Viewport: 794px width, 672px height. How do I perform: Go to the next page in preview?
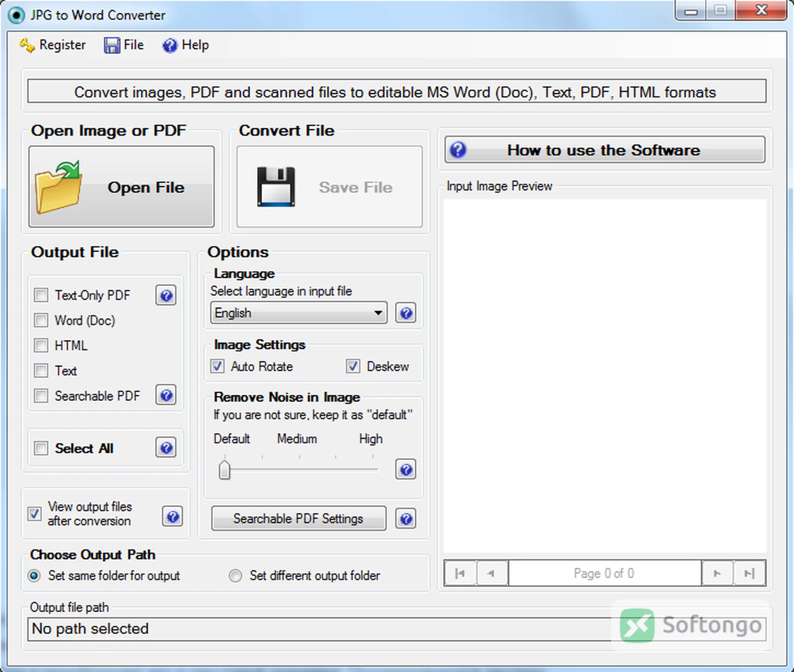coord(717,573)
